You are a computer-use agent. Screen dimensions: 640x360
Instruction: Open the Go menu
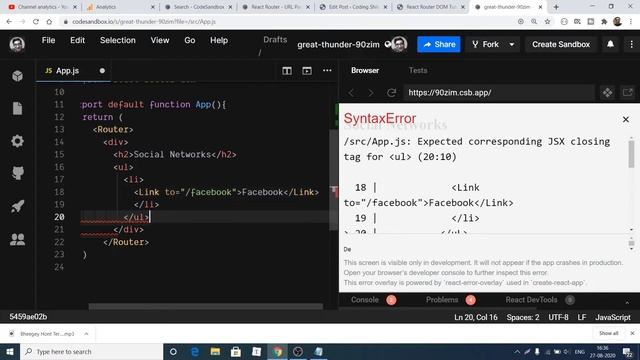189,40
